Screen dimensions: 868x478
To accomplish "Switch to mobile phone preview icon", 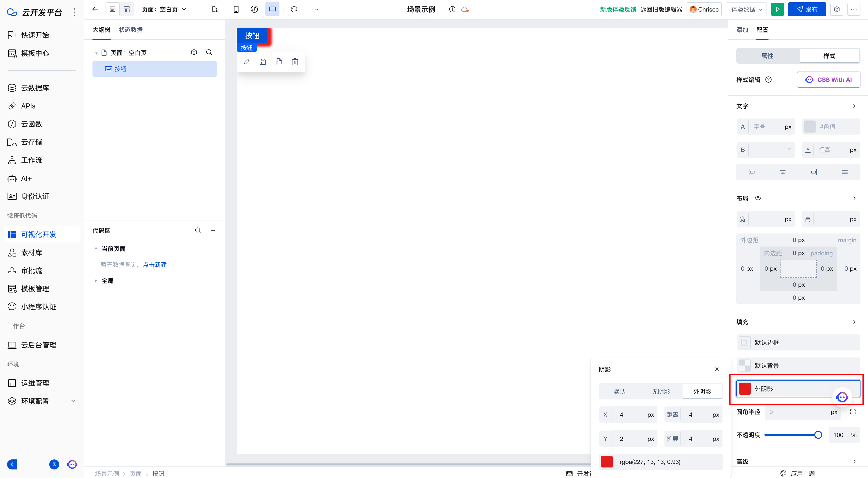I will coord(236,10).
